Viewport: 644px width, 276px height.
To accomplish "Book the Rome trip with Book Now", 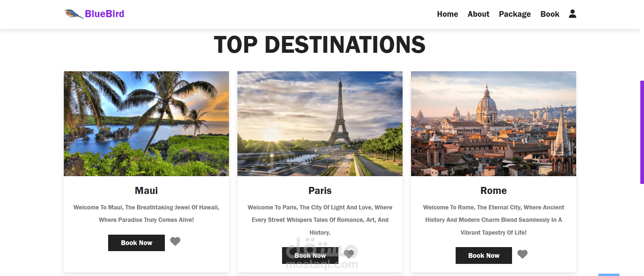I will click(484, 255).
